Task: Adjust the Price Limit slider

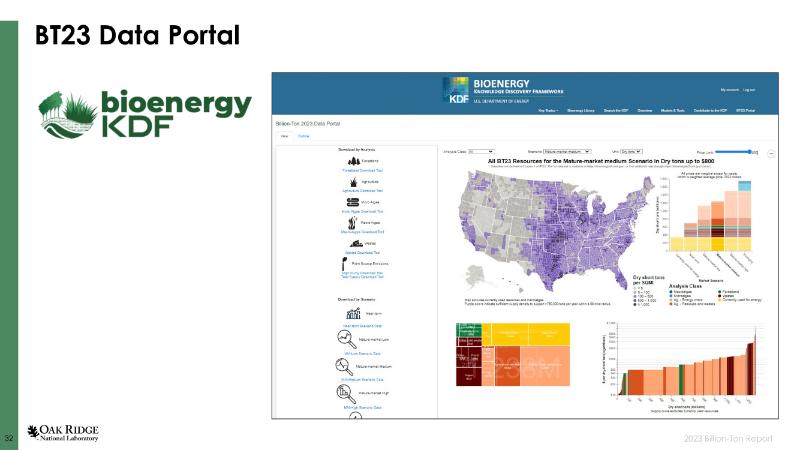Action: (748, 152)
